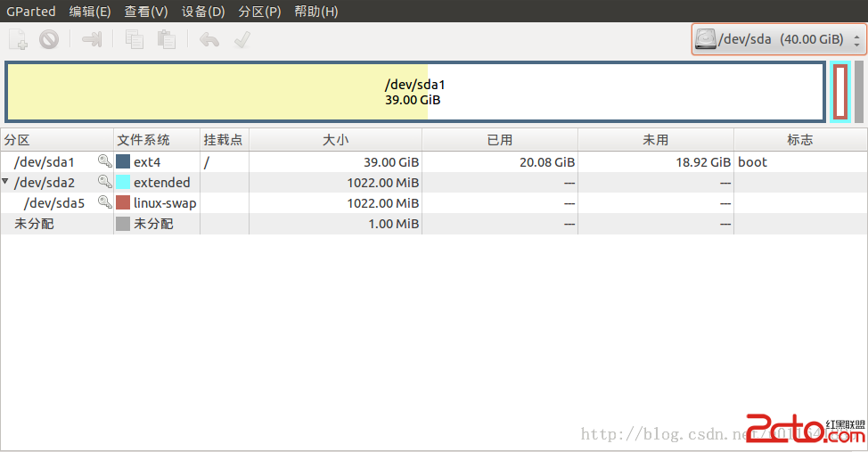Sort by the 已用 column header
This screenshot has height=452, width=868.
coord(500,140)
